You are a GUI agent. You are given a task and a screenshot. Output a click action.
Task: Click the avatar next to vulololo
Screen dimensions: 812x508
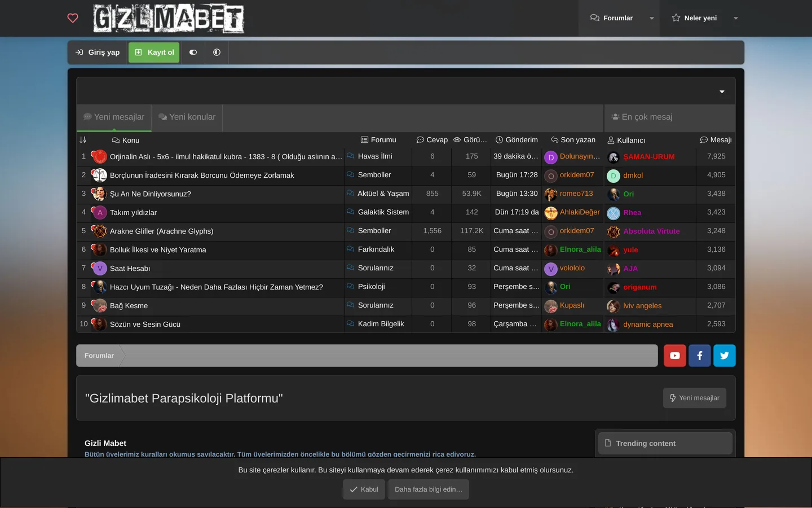(x=551, y=269)
